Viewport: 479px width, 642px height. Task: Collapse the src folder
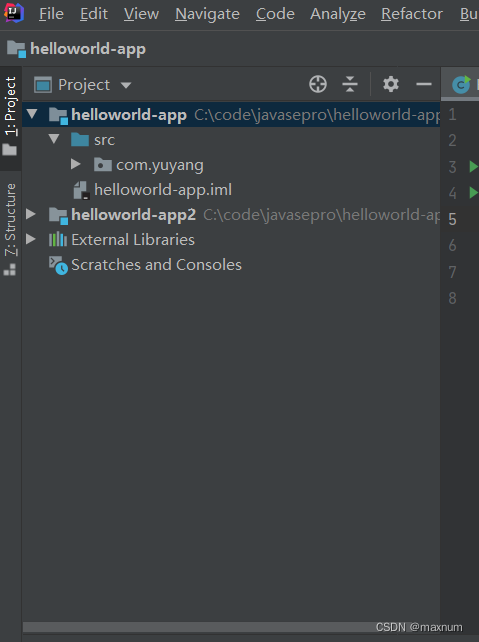(54, 139)
